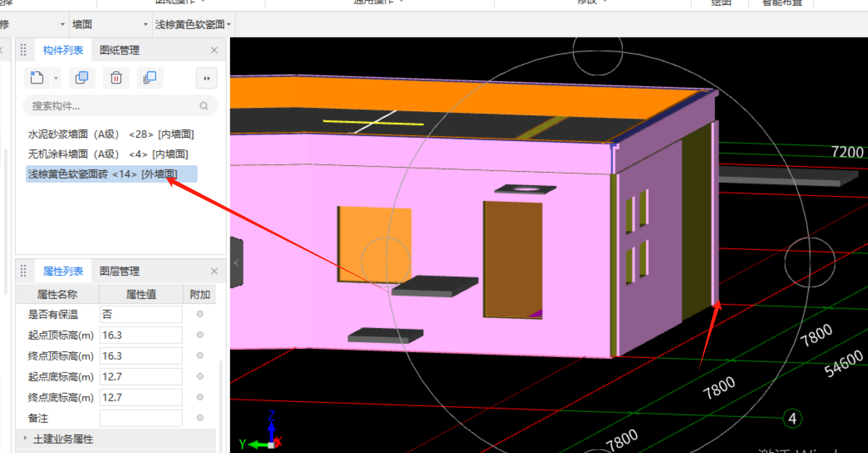Click the 终点底标高 value 12.7 field

coord(141,397)
